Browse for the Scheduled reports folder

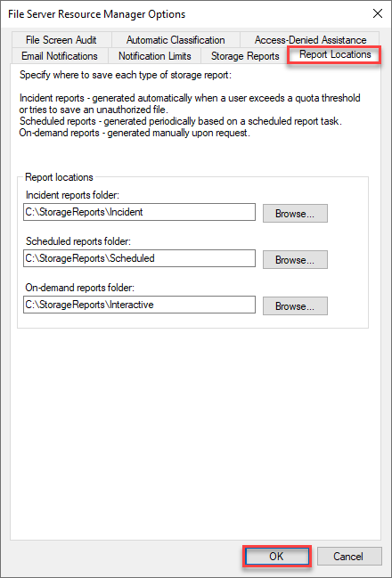coord(295,260)
